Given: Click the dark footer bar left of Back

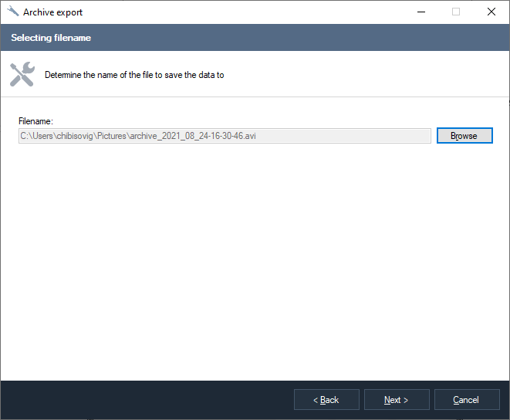Looking at the screenshot, I should 147,400.
